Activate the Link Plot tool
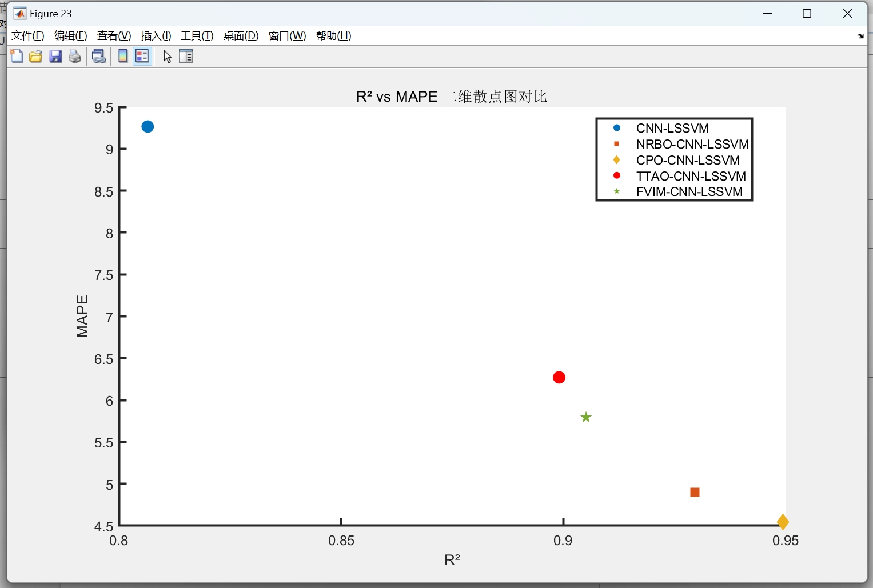This screenshot has width=873, height=588. click(x=98, y=56)
